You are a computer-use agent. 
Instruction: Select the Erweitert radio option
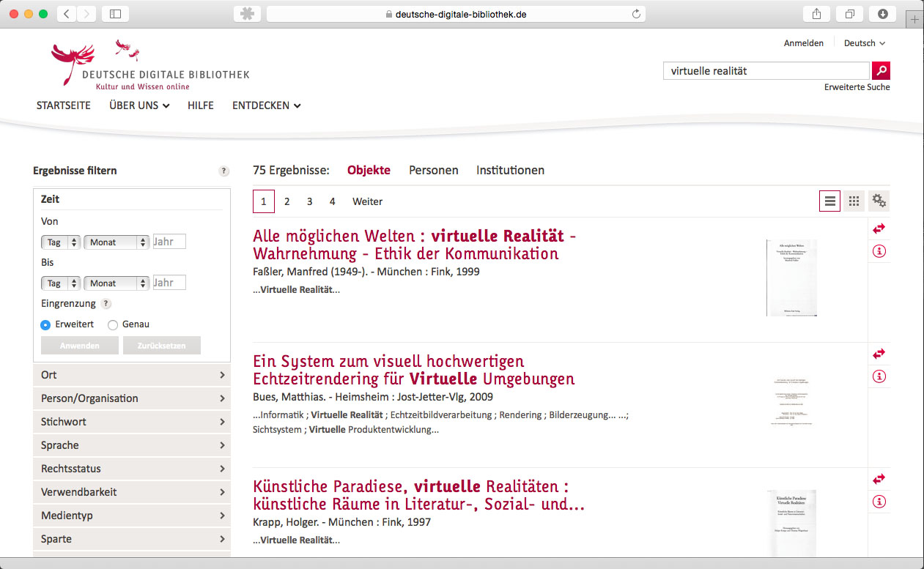(45, 324)
